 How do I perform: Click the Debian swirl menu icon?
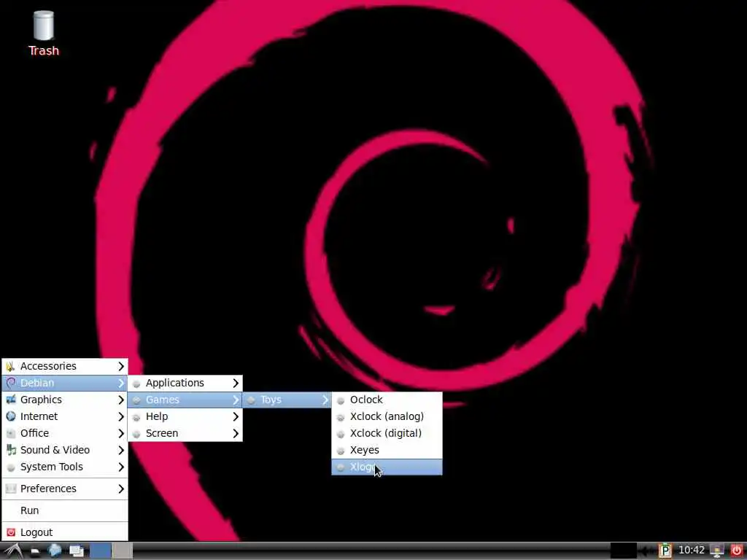click(x=10, y=383)
